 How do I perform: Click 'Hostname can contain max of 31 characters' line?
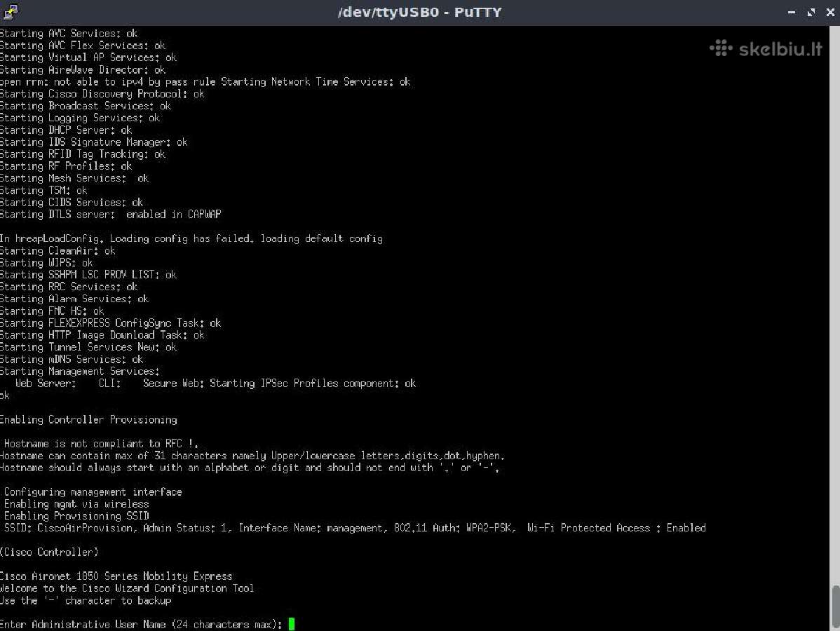(x=252, y=455)
